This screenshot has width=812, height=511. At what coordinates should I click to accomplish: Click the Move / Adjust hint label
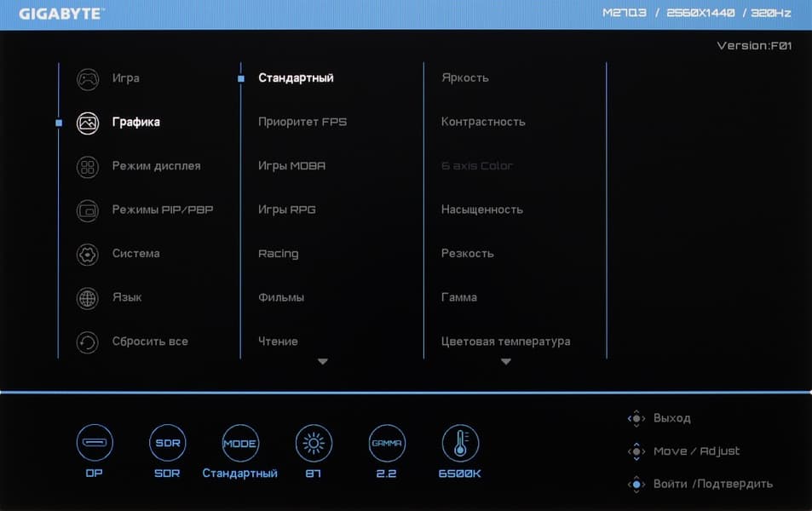point(696,451)
